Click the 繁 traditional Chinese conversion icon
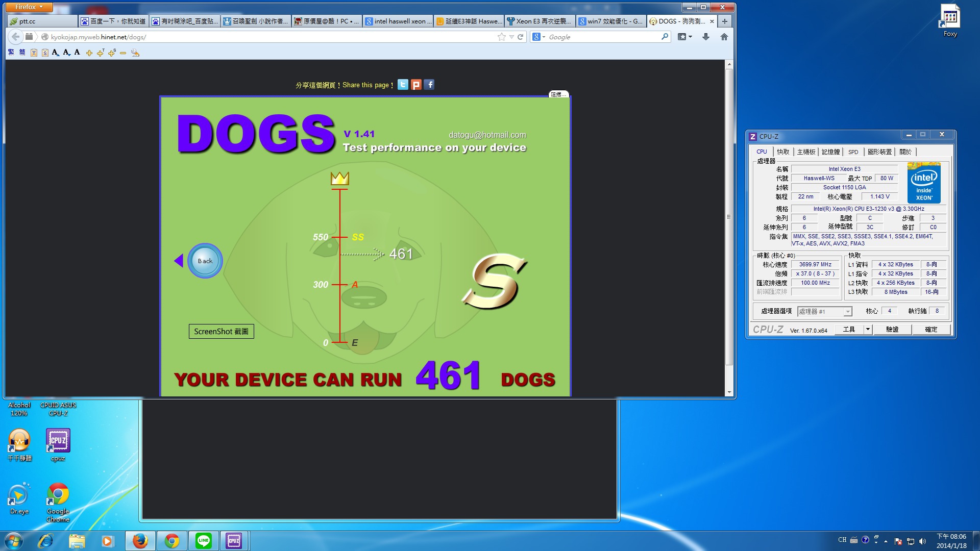The image size is (980, 551). (11, 53)
